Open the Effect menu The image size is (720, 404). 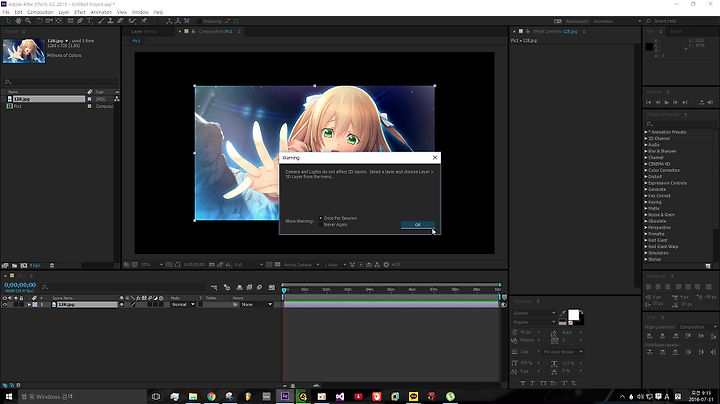[x=80, y=12]
